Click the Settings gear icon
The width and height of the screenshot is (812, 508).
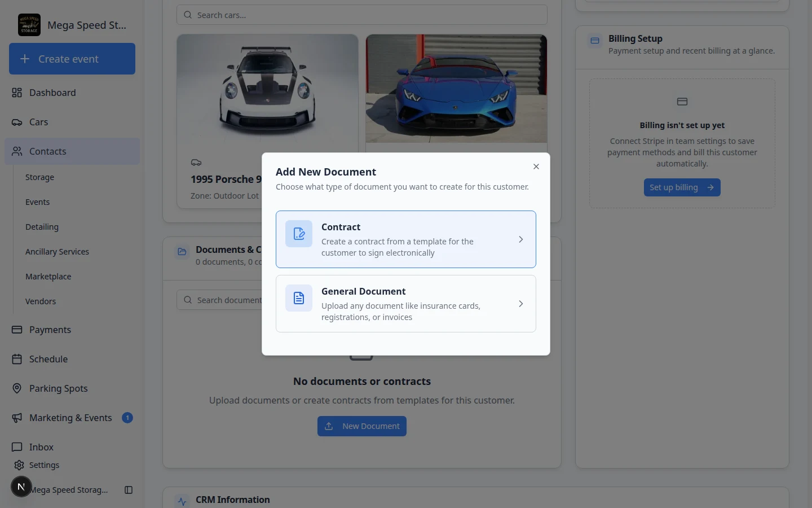[x=19, y=465]
